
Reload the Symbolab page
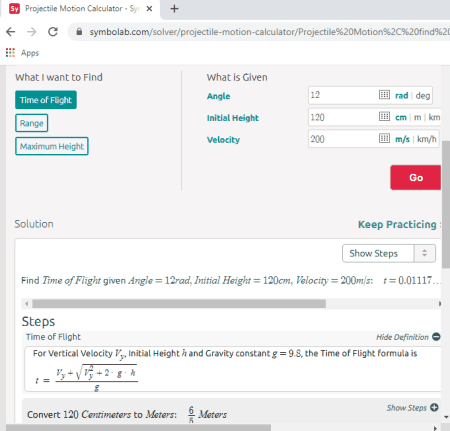53,32
